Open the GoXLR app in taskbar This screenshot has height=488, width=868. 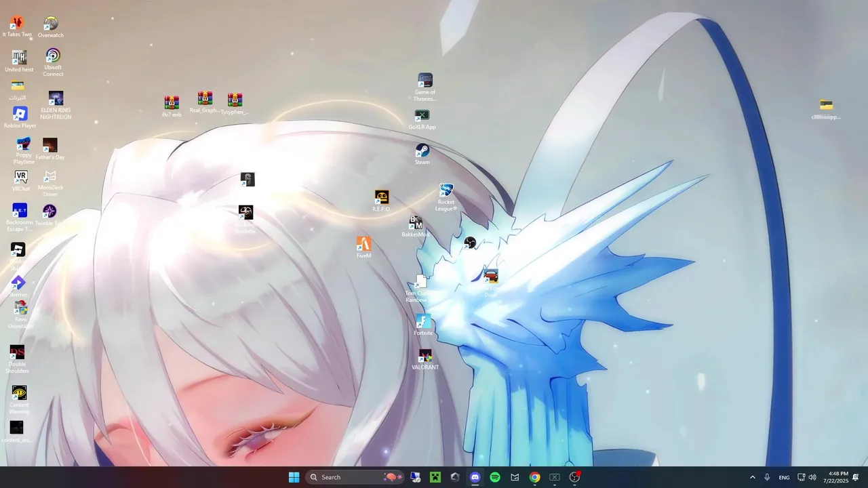coord(555,477)
